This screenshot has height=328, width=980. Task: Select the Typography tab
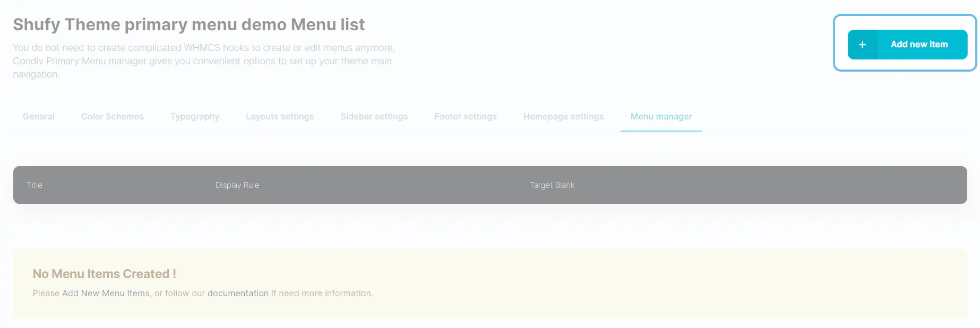pyautogui.click(x=195, y=117)
